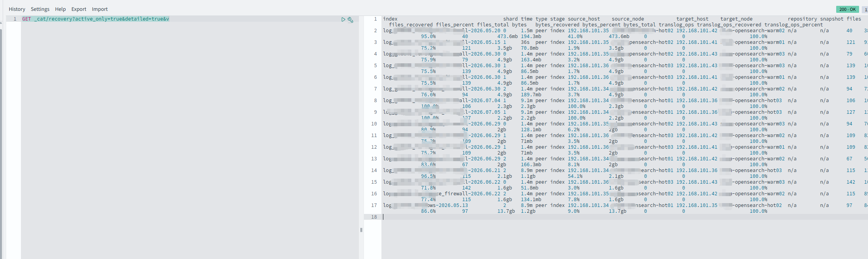868x259 pixels.
Task: Select the 128.1mb bytes recovered value
Action: click(531, 129)
